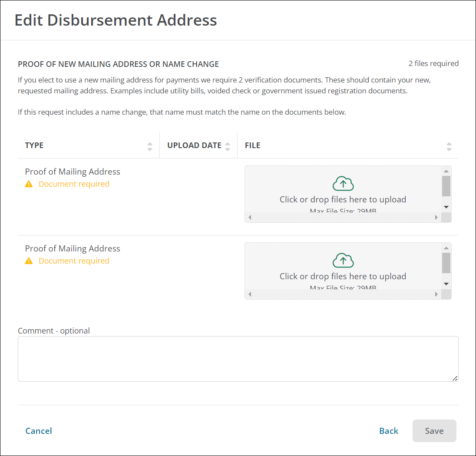Sort the table by UPLOAD DATE column
Screen dimensions: 476x456
coord(228,146)
